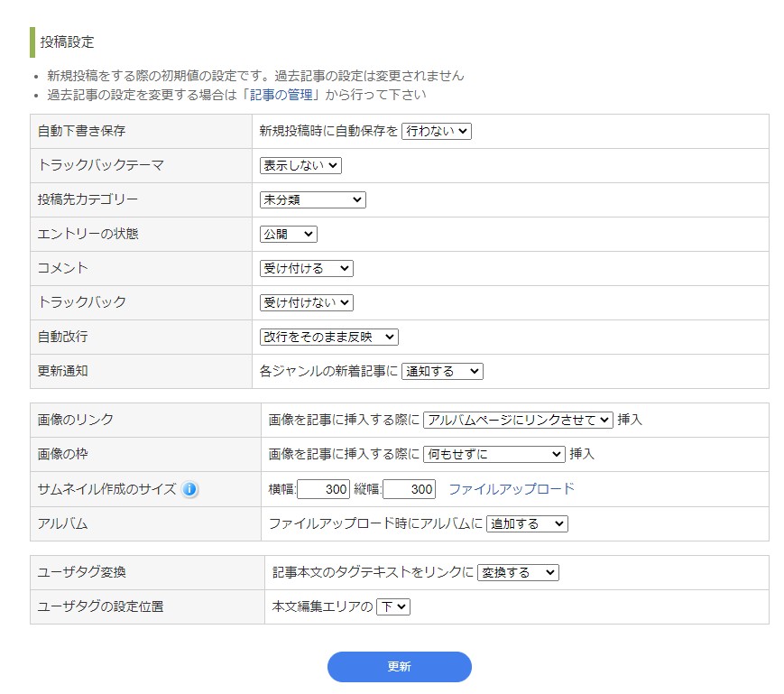Screen dimensions: 784x694
Task: Change エントリーの状態 dropdown from 公開
Action: pos(288,234)
